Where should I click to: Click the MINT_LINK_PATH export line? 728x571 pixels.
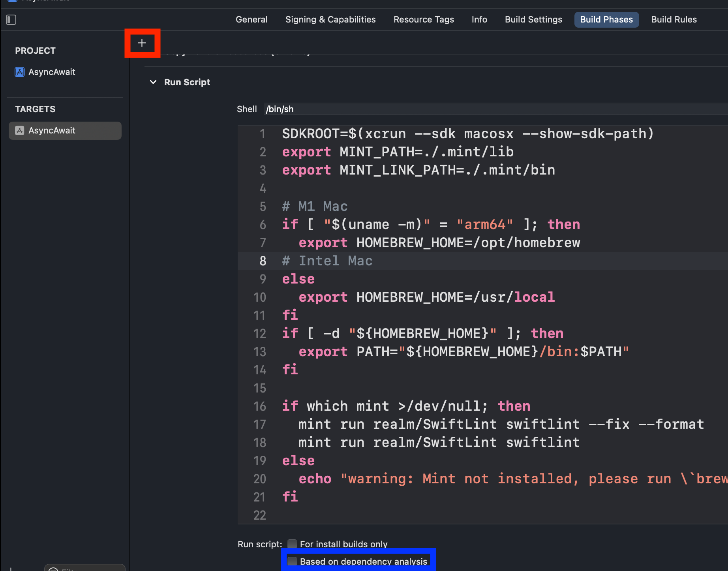tap(418, 170)
